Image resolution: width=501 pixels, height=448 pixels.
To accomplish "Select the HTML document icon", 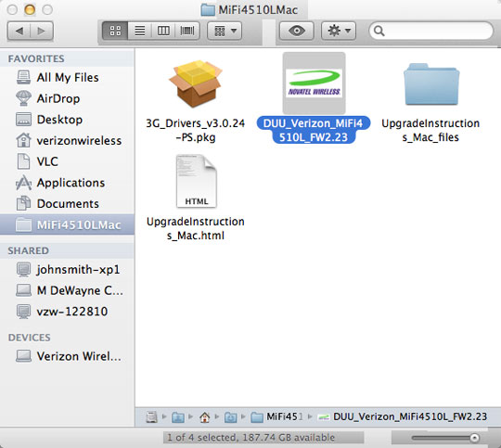I will pos(196,181).
